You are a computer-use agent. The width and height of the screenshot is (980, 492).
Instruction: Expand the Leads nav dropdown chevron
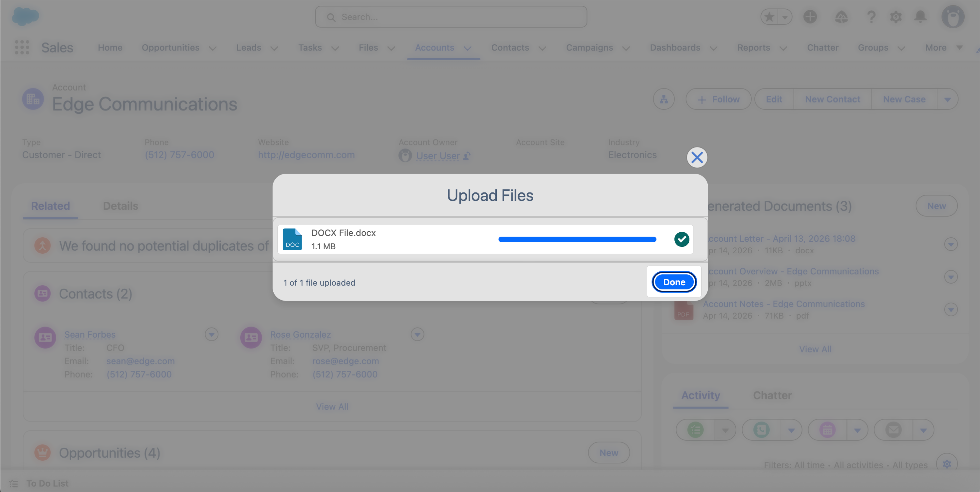[x=274, y=48]
